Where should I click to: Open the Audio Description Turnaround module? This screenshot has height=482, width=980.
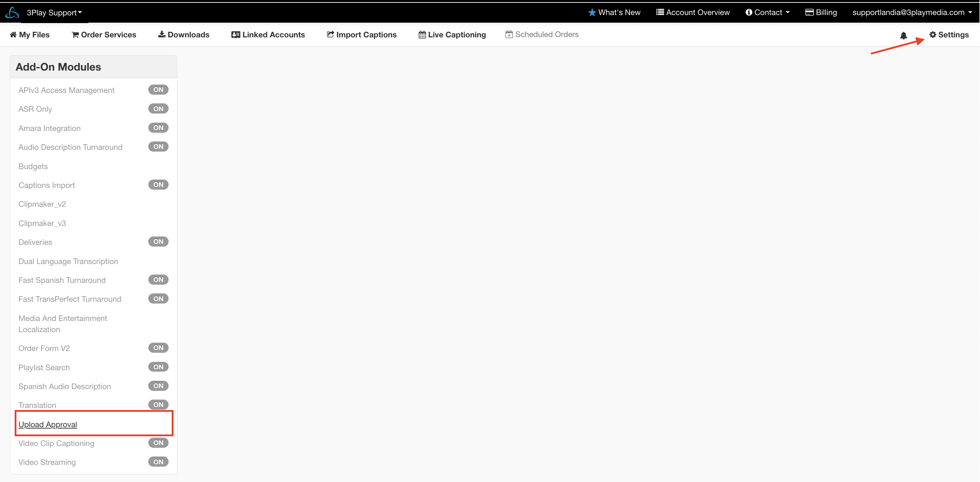tap(70, 147)
